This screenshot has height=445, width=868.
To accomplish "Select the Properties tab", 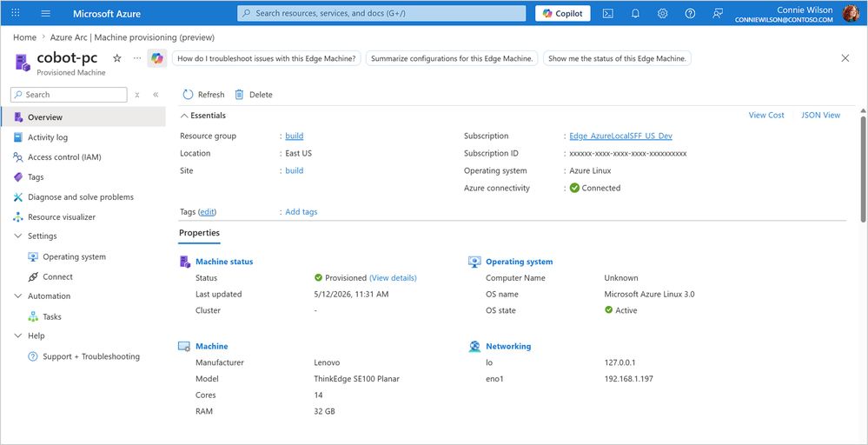I will pos(199,233).
